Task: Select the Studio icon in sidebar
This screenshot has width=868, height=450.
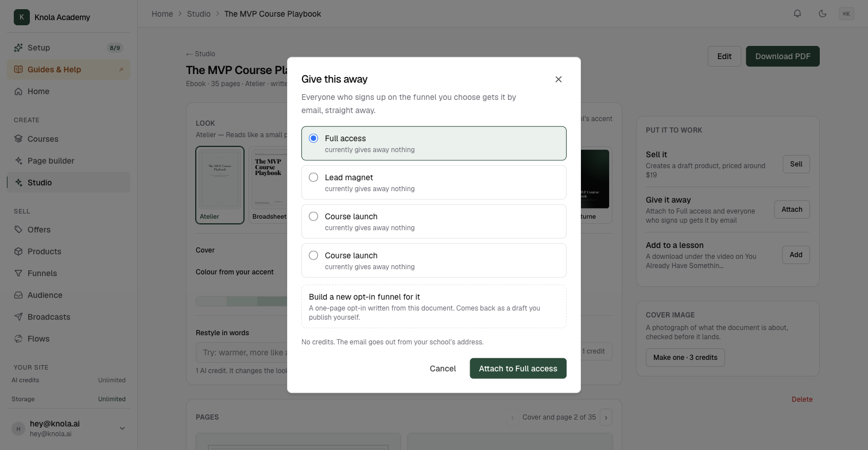Action: 18,183
